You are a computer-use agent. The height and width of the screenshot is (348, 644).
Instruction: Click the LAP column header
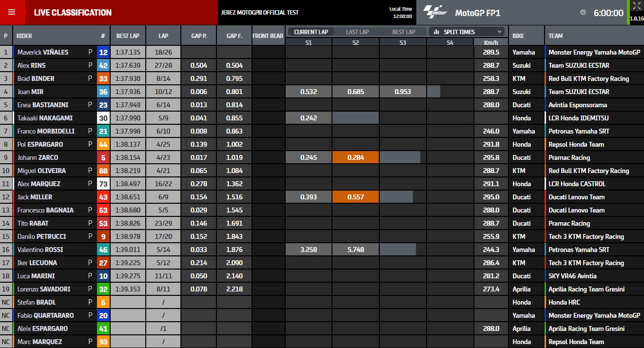[x=163, y=36]
